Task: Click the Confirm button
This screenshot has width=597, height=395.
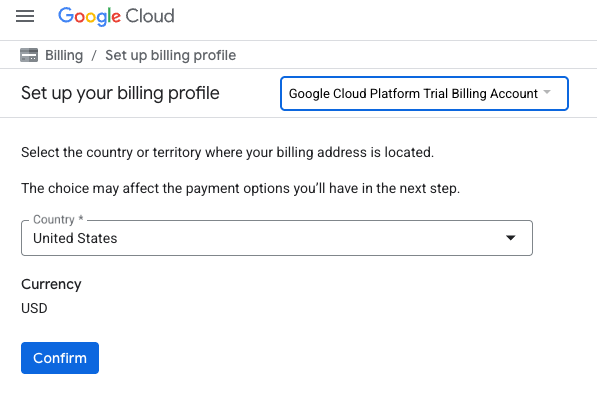Action: (60, 358)
